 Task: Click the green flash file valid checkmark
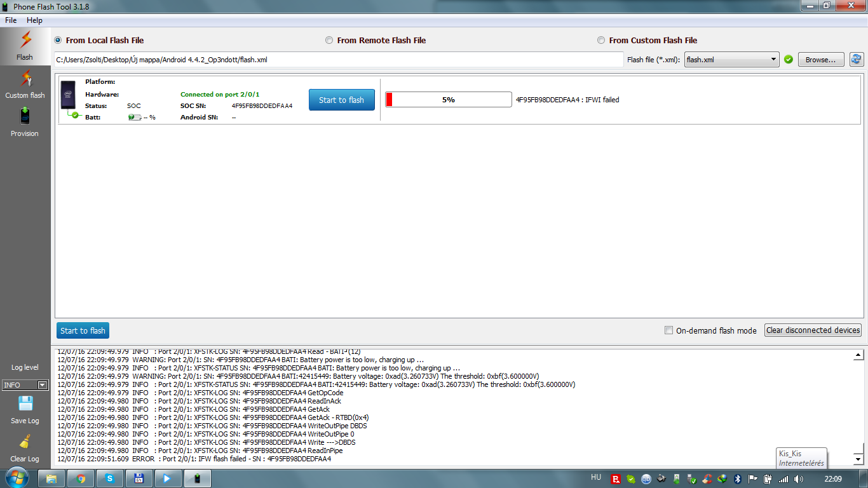point(789,59)
